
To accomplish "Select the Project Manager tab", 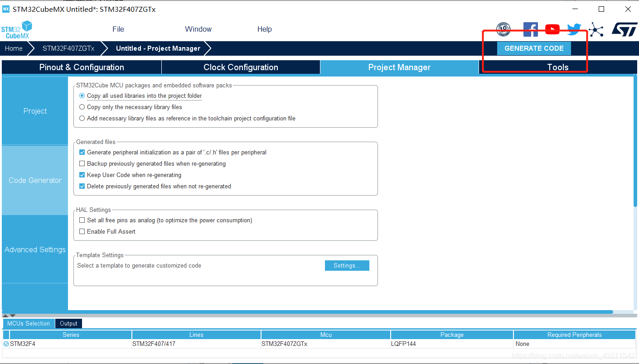I will click(x=399, y=67).
